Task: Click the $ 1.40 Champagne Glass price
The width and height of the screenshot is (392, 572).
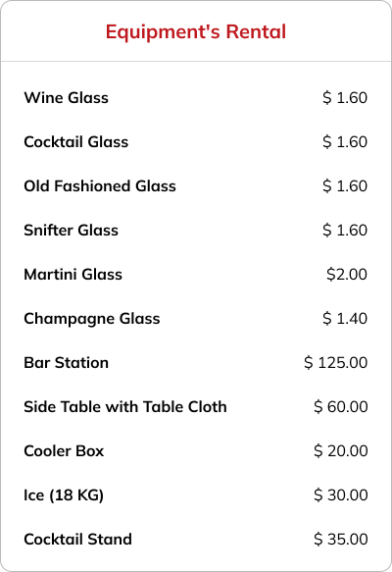Action: tap(345, 319)
